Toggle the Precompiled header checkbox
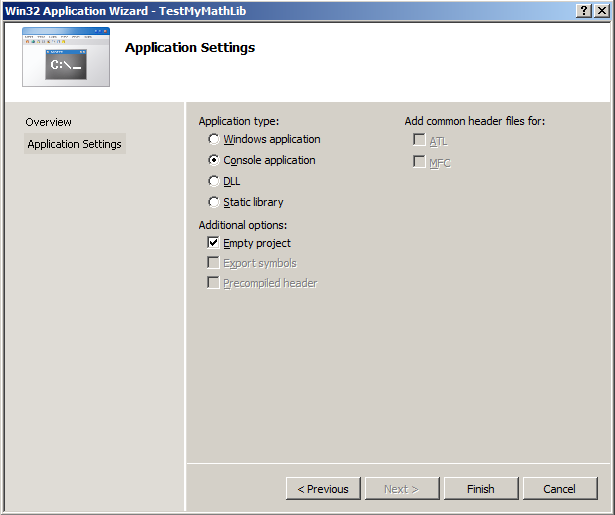The image size is (615, 515). pyautogui.click(x=214, y=283)
